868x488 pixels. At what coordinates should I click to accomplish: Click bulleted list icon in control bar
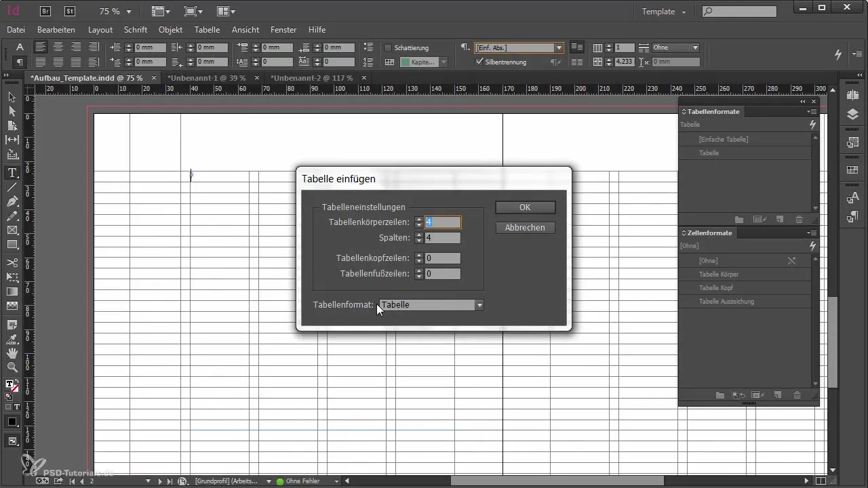pyautogui.click(x=368, y=47)
